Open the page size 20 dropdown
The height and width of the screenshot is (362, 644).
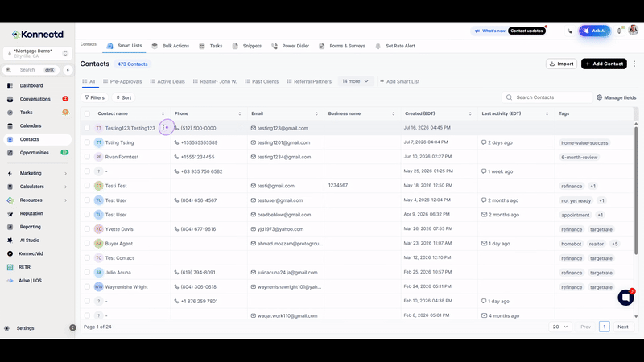click(x=560, y=327)
